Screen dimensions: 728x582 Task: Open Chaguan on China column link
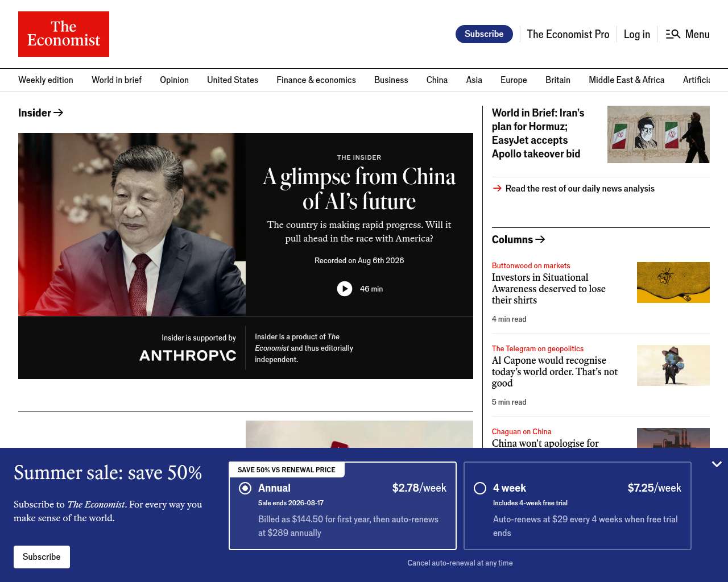coord(522,431)
